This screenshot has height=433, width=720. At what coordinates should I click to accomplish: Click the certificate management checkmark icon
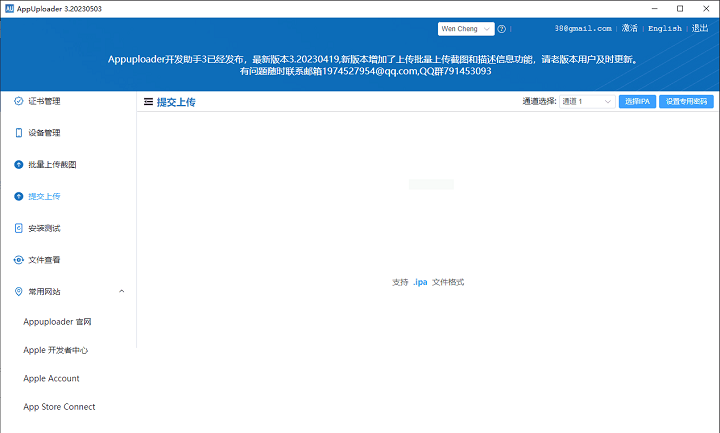(18, 101)
